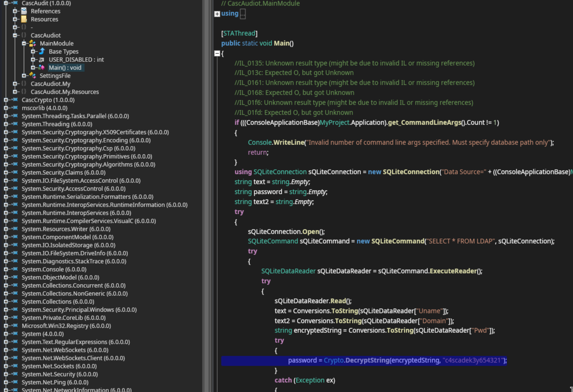Click the Resources folder icon

pyautogui.click(x=24, y=19)
